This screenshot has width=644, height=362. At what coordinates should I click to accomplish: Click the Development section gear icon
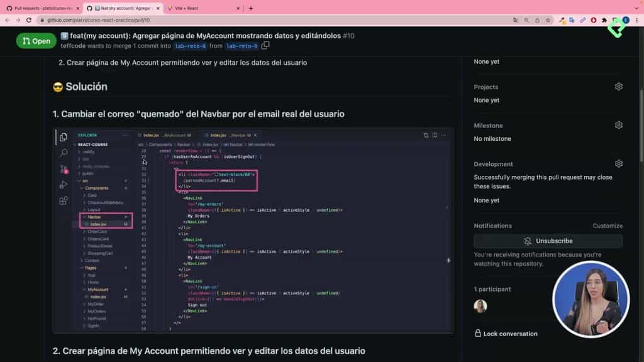(x=619, y=163)
